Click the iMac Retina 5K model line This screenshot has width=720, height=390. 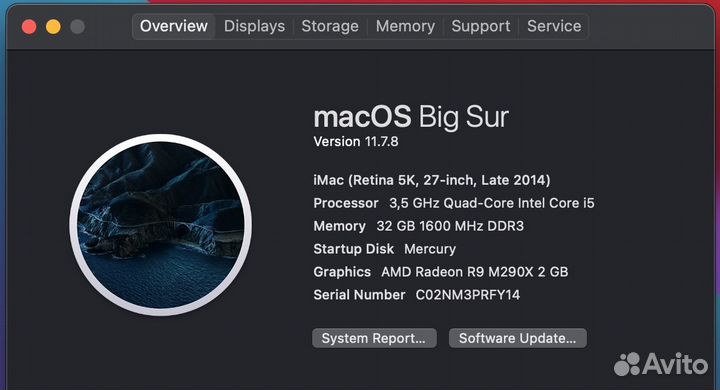[432, 180]
